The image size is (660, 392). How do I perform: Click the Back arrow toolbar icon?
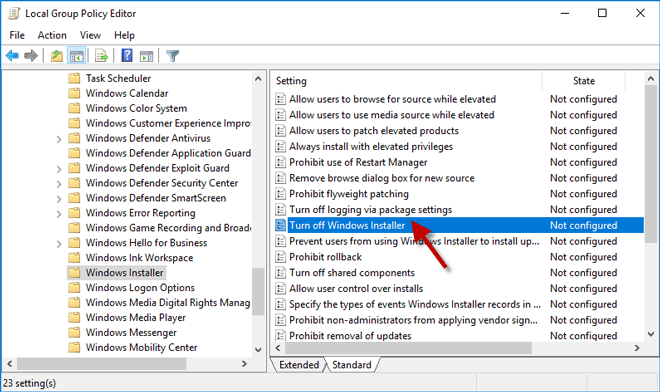click(x=12, y=56)
